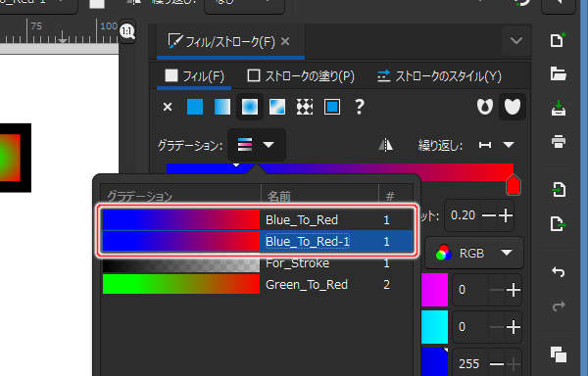Click the Print icon in command bar

coord(558,142)
